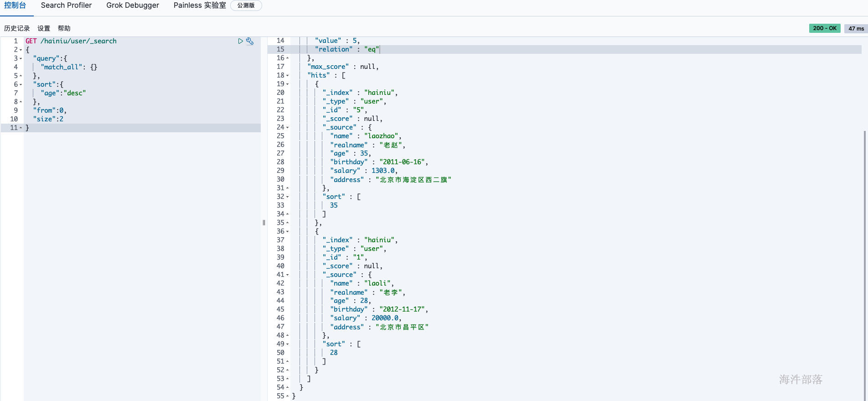Open 帮助 help menu

pos(64,28)
